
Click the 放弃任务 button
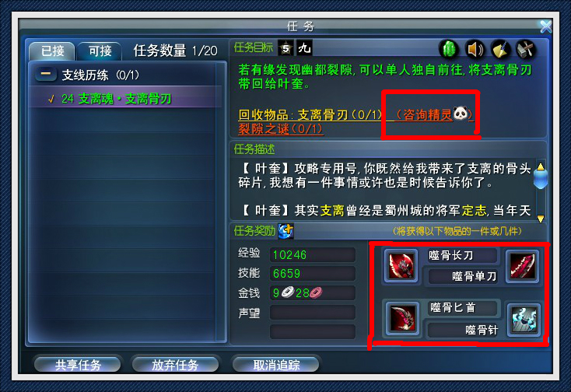click(175, 365)
